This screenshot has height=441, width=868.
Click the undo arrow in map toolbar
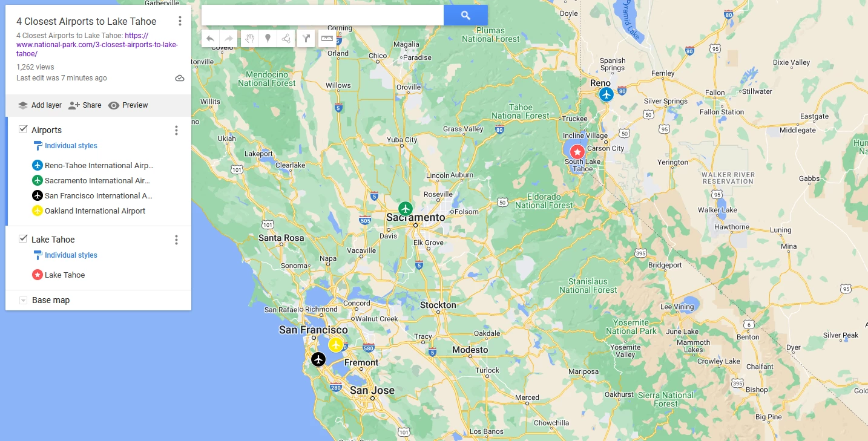click(x=210, y=39)
